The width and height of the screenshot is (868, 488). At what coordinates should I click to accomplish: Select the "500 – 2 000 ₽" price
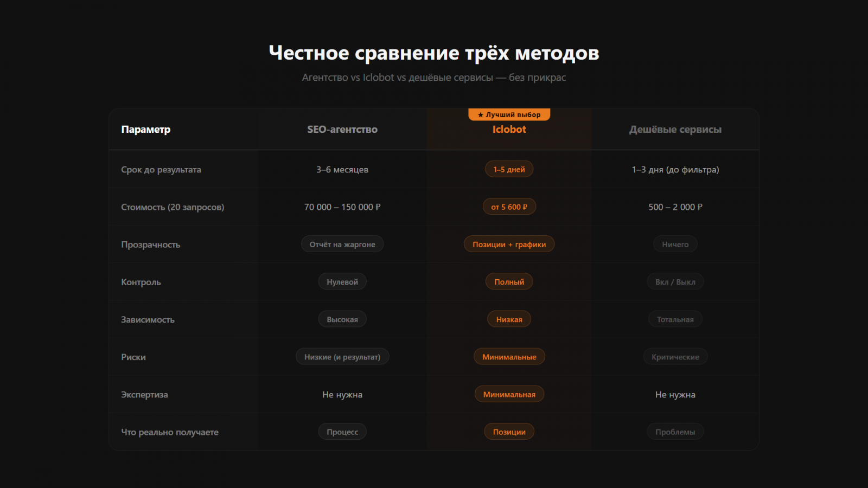675,207
